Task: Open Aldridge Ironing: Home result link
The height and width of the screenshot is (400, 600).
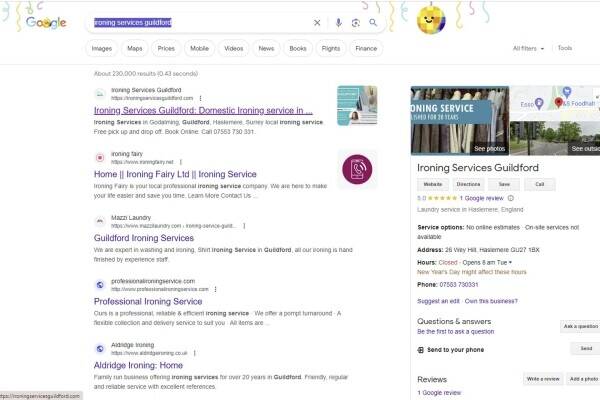Action: 138,365
